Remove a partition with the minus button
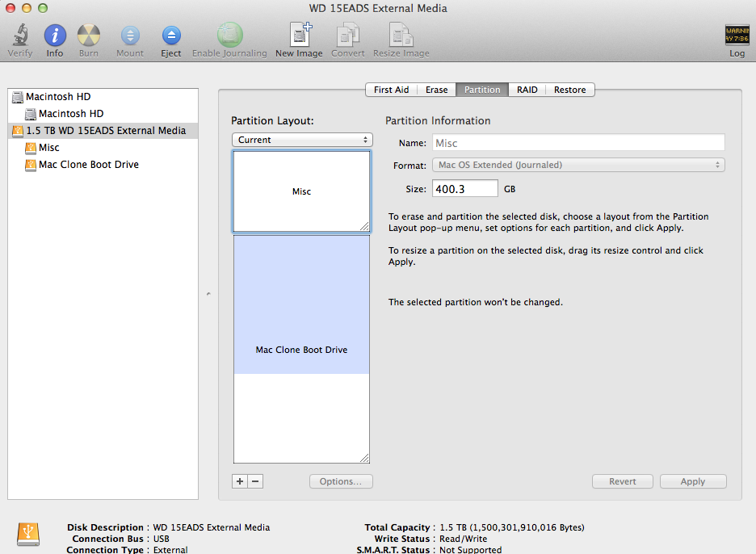The image size is (756, 554). (255, 481)
